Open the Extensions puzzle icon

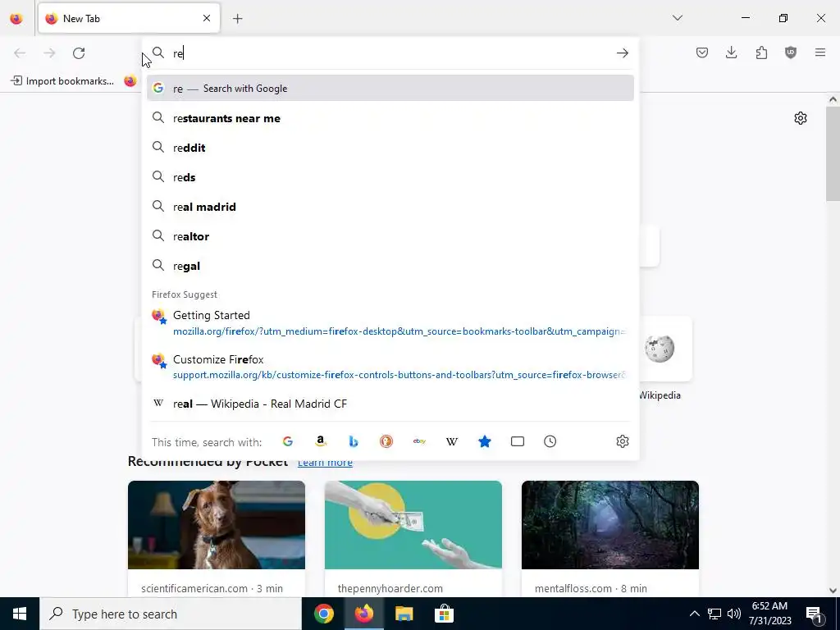point(761,52)
